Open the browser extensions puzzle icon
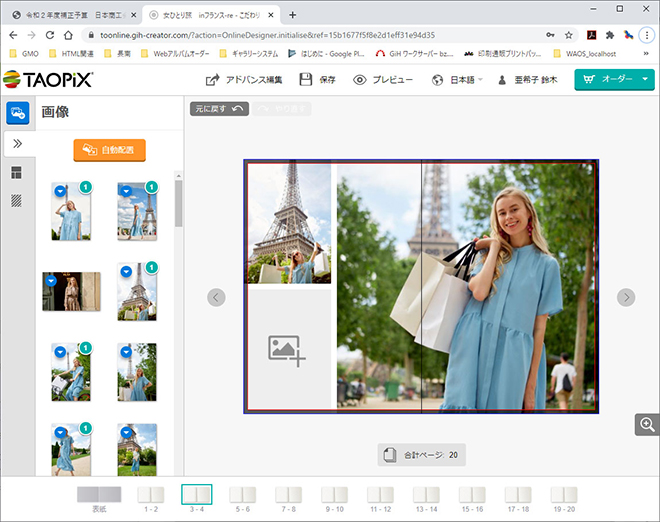660x522 pixels. (x=610, y=35)
